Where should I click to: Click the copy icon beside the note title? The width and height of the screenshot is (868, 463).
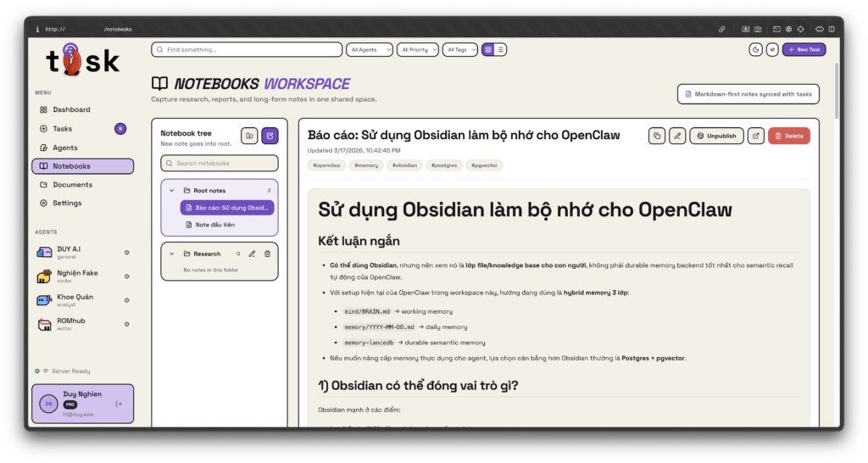tap(656, 136)
